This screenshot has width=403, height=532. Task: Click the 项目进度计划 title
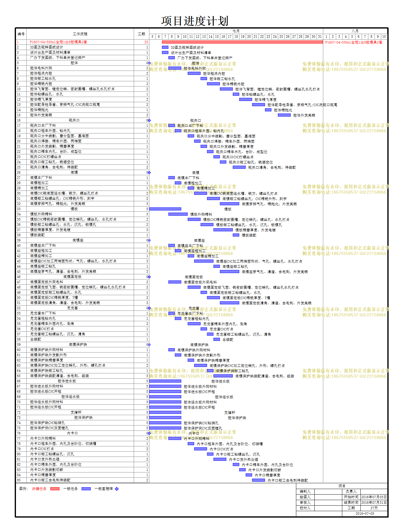point(195,21)
